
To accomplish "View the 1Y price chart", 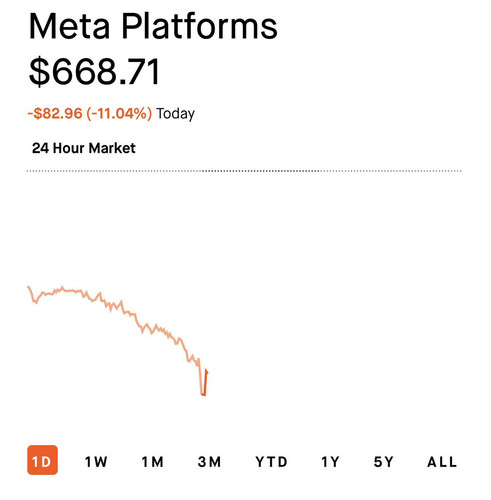I will pos(330,462).
